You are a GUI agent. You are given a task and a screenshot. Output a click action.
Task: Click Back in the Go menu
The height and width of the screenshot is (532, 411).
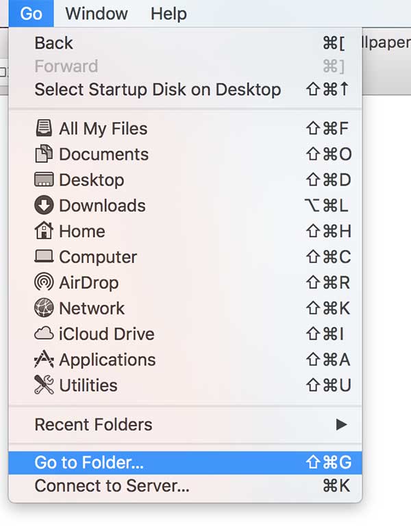53,42
